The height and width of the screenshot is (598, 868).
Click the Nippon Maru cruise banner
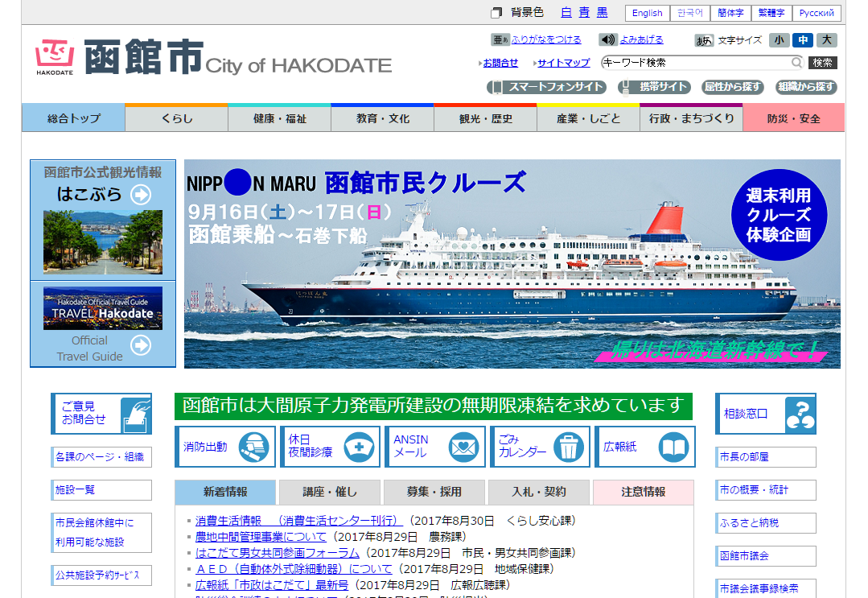pyautogui.click(x=512, y=264)
